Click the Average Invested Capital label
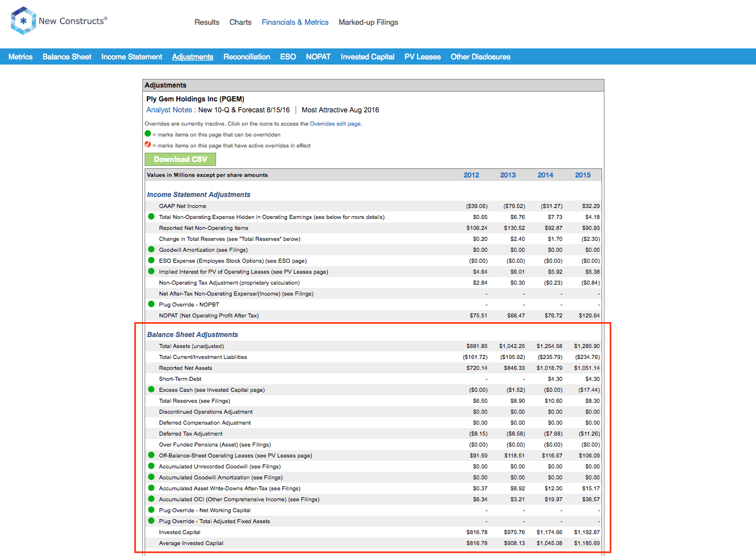The image size is (756, 556). (191, 543)
